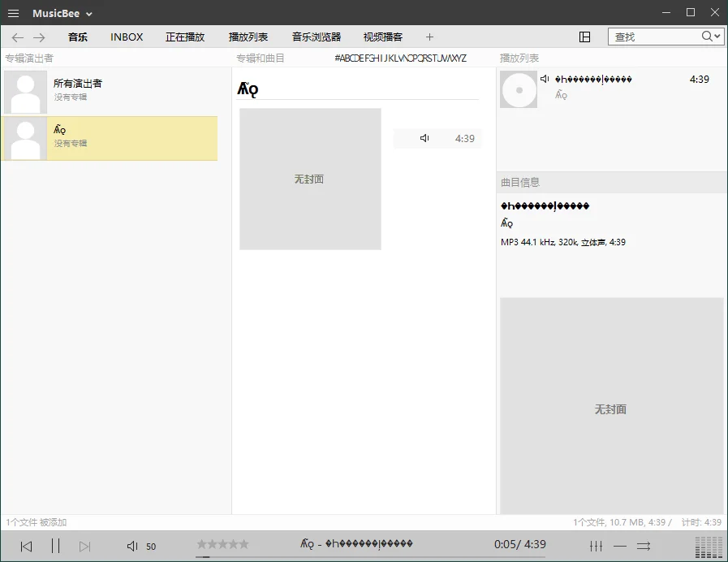Open a new tab with the plus button
This screenshot has width=728, height=562.
coord(429,37)
